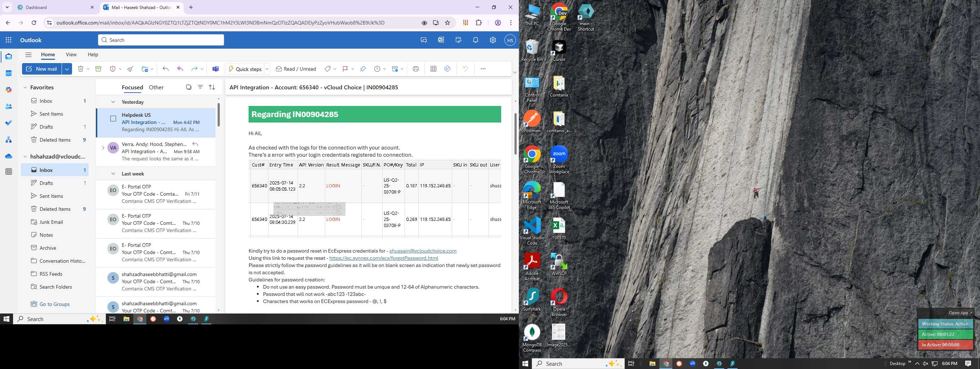Open the shussain@vcloudchoice.com link
Viewport: 980px width, 369px height.
[x=423, y=251]
